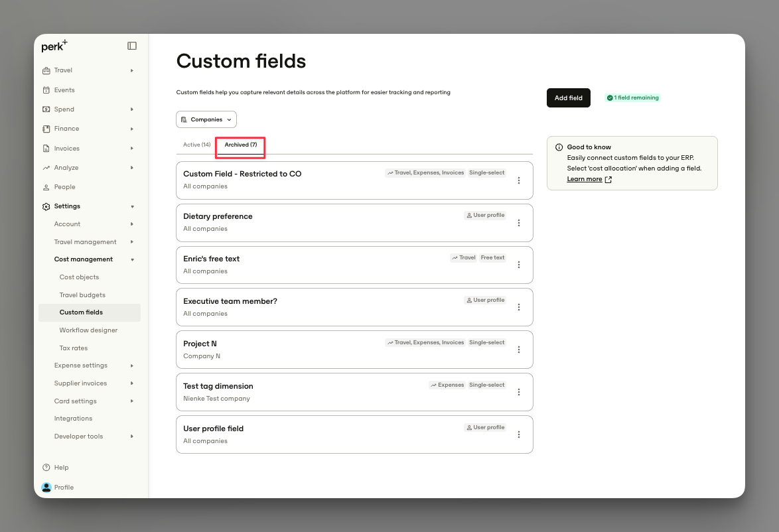Collapse the sidebar panel icon

click(x=131, y=46)
